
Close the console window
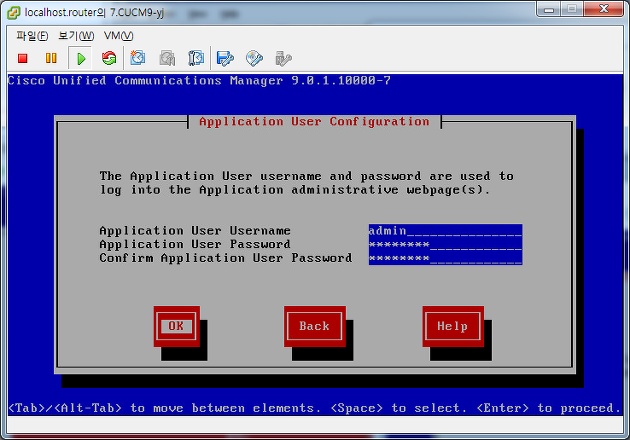point(603,9)
